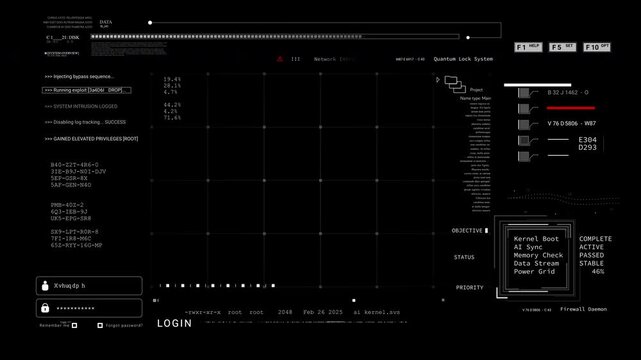Select the 'Network' tab label

(325, 59)
